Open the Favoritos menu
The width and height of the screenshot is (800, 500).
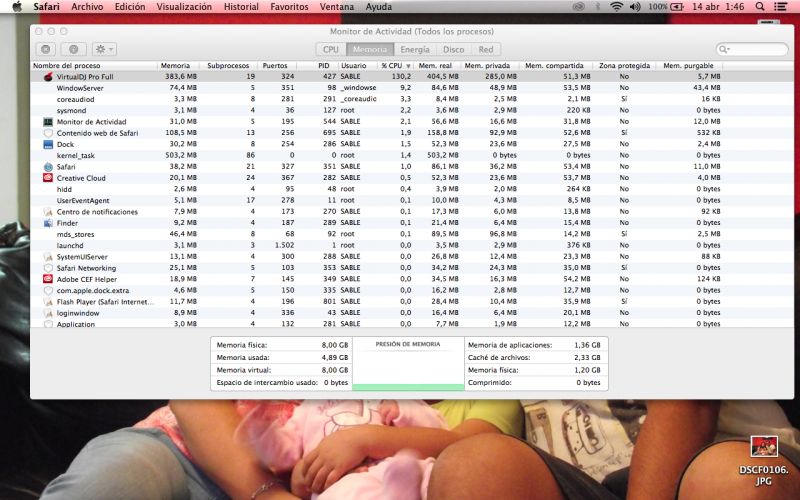(289, 7)
